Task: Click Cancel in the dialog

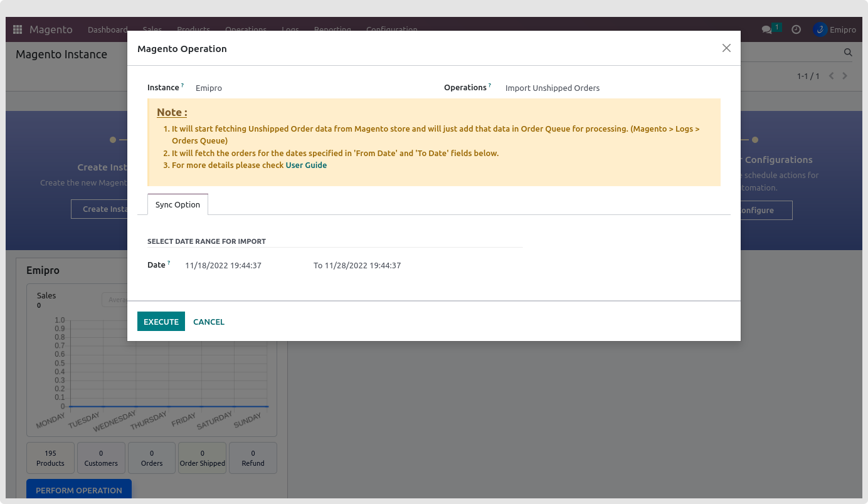Action: [208, 322]
